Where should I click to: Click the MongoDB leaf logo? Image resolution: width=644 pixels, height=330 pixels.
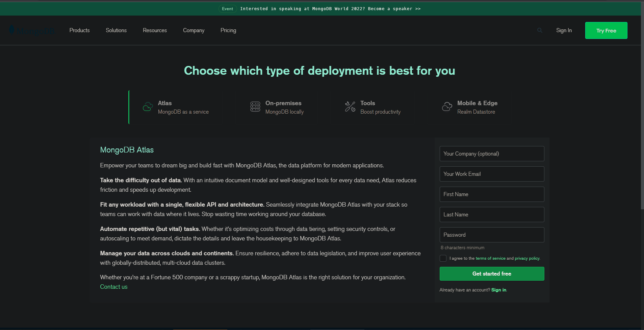coord(12,30)
